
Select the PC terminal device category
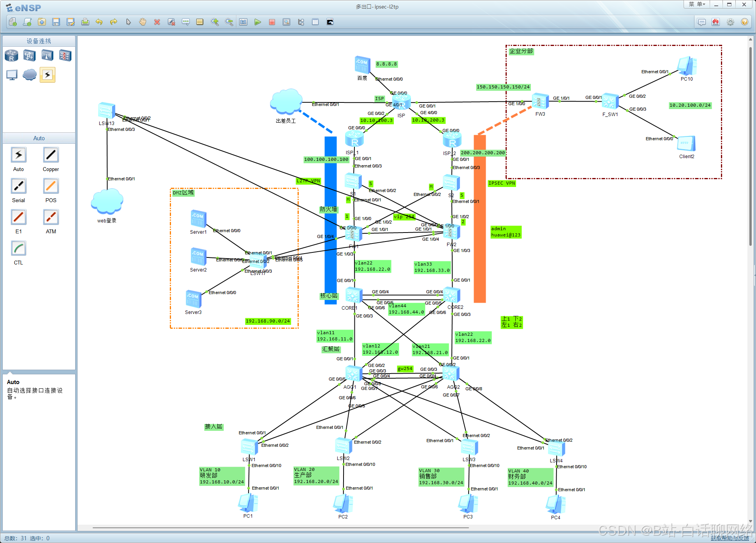(12, 75)
